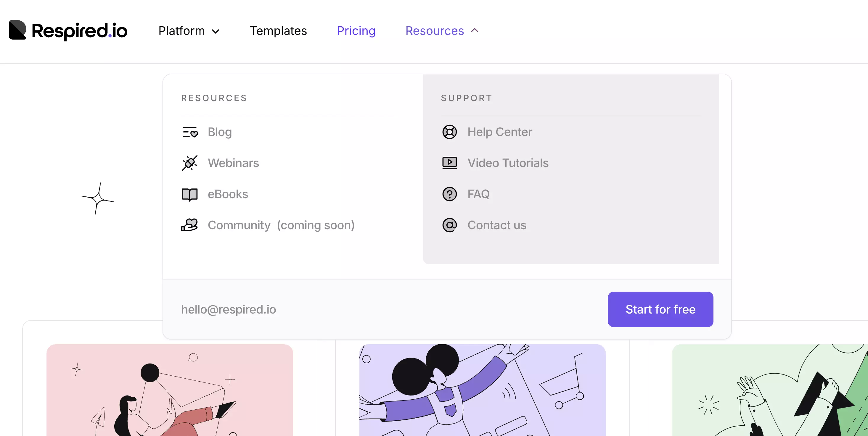Collapse the Resources menu chevron
868x436 pixels.
coord(475,31)
